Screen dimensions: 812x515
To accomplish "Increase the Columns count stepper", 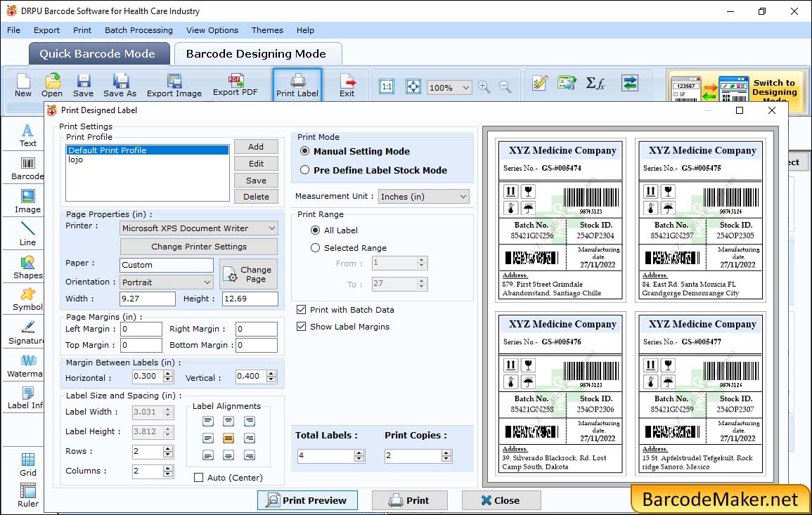I will (168, 468).
